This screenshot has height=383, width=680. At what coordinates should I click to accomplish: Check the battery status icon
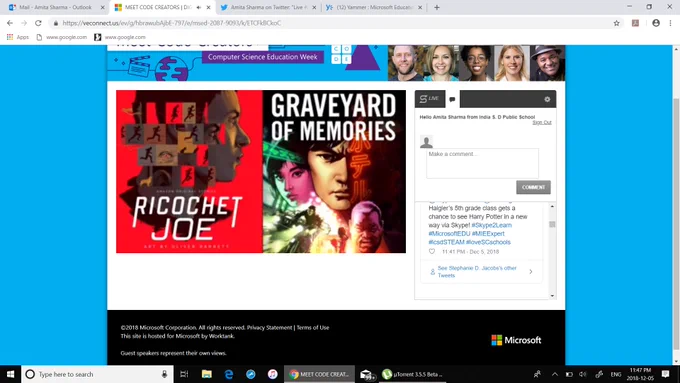tap(569, 374)
